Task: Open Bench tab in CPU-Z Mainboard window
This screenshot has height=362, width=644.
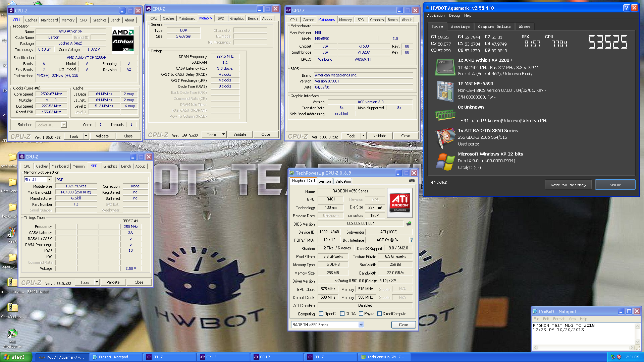Action: (392, 20)
